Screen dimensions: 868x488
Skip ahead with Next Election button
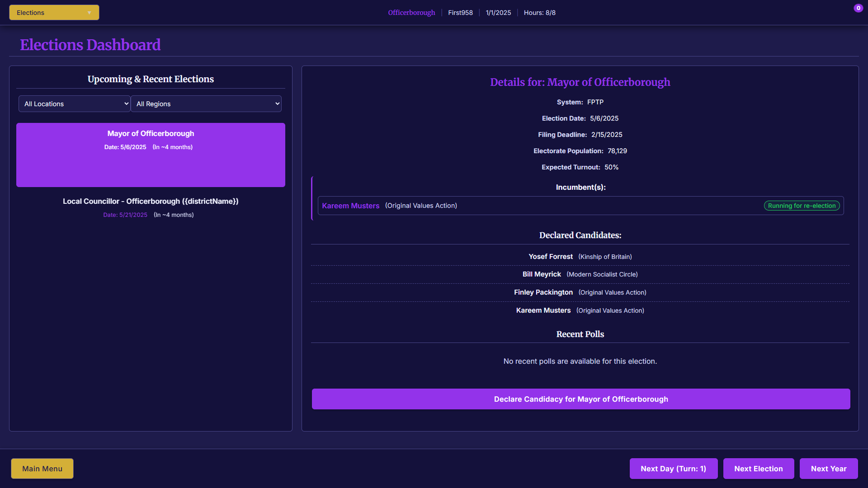click(x=758, y=469)
